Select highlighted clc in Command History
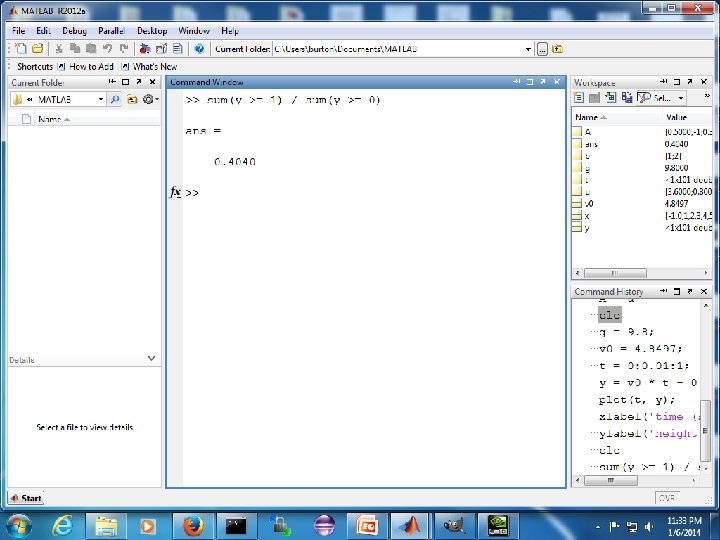Image resolution: width=720 pixels, height=540 pixels. coord(609,315)
